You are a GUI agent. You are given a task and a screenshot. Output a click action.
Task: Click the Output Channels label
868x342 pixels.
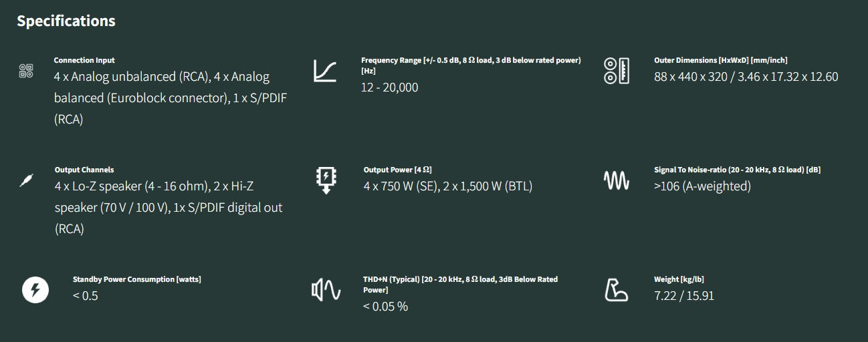pyautogui.click(x=84, y=170)
